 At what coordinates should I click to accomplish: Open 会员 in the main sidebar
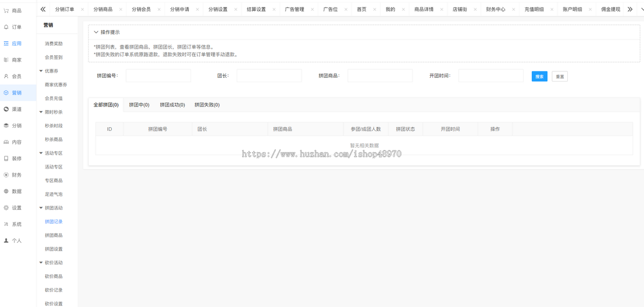[16, 76]
